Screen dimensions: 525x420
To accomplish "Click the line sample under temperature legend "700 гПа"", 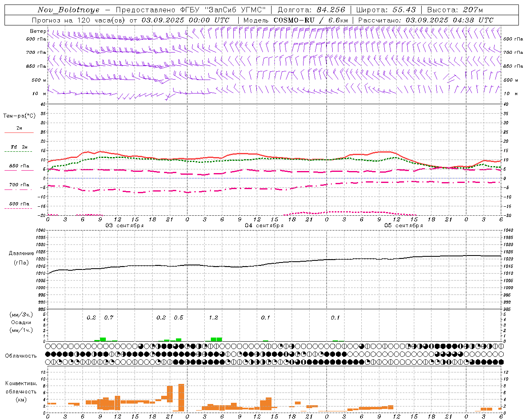I will (18, 190).
